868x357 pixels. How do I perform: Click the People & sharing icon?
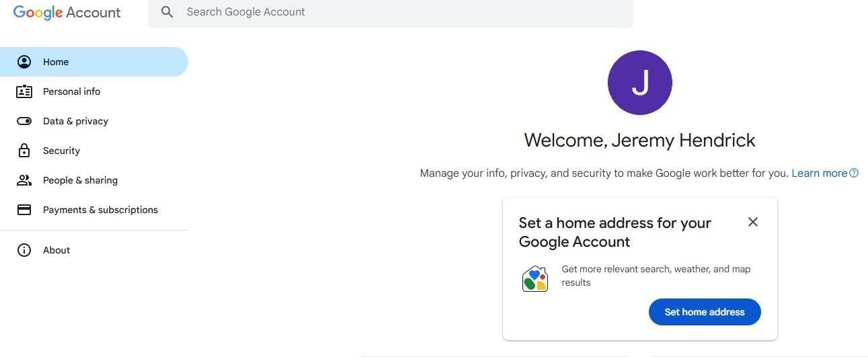click(24, 180)
